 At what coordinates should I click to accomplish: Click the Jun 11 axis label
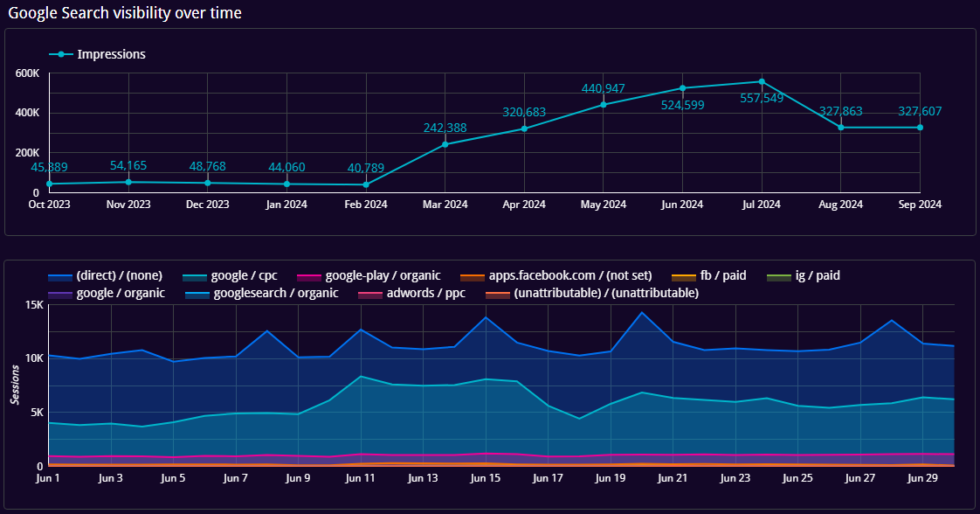coord(360,478)
